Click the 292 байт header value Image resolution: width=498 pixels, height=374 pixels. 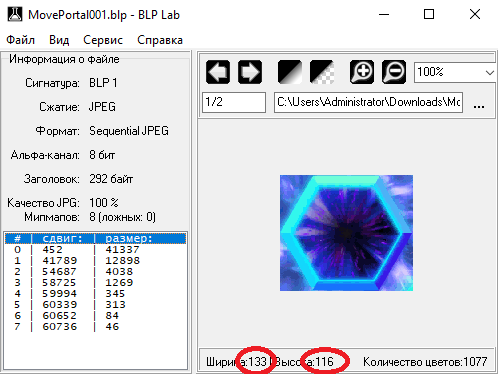click(x=111, y=179)
